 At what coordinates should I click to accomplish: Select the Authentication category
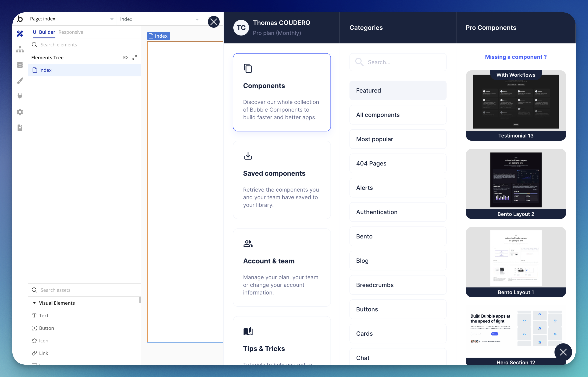(x=398, y=212)
